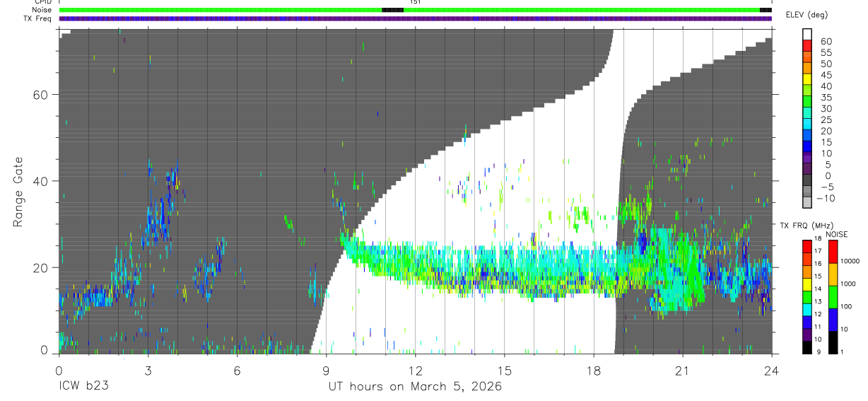Click the y-axis tick label '60'
Image resolution: width=868 pixels, height=401 pixels.
(41, 95)
